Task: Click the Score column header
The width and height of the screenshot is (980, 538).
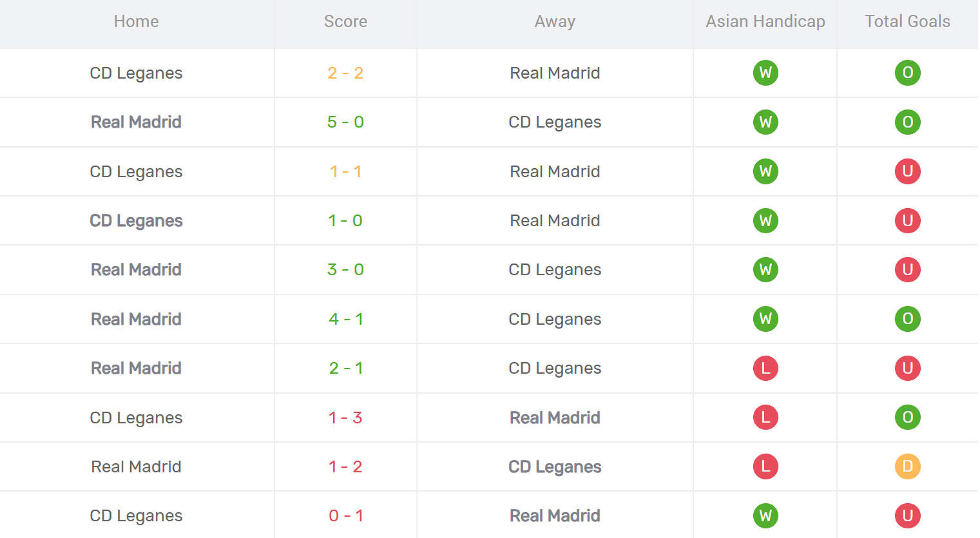Action: tap(345, 21)
